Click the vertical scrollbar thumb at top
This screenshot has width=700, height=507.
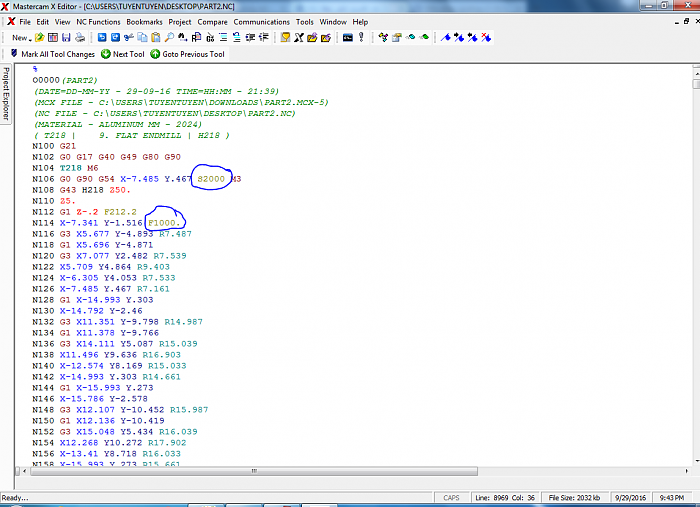click(696, 83)
